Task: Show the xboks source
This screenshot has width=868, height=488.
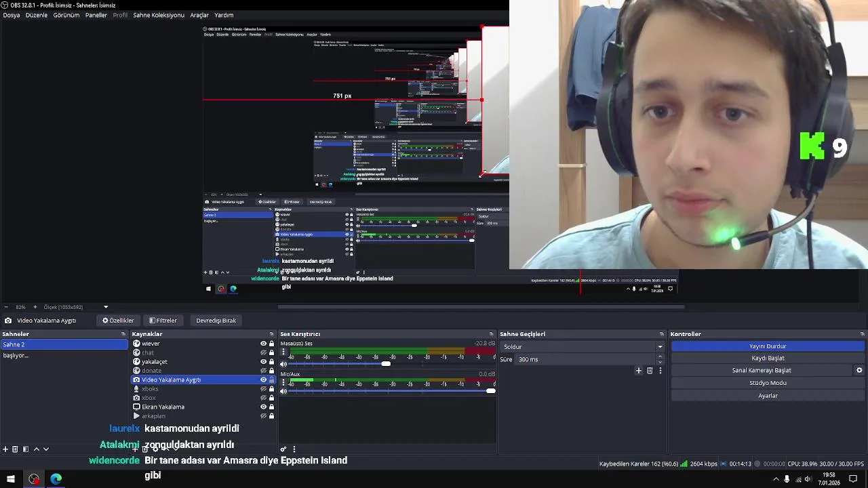Action: [x=263, y=389]
